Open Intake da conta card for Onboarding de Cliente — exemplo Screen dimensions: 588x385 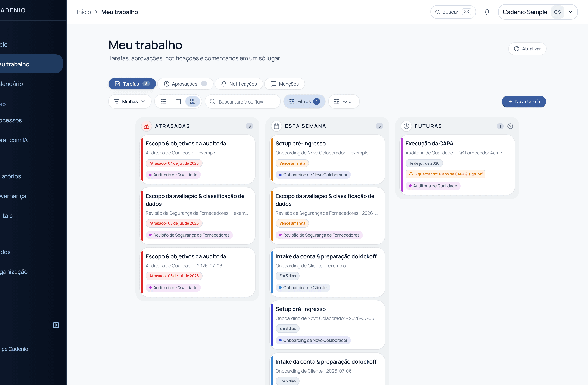[x=327, y=272]
